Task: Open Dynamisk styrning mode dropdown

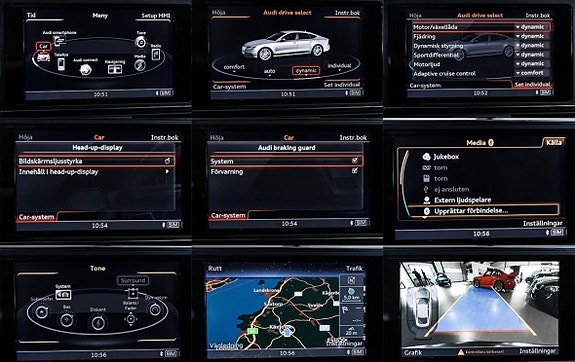Action: 532,45
